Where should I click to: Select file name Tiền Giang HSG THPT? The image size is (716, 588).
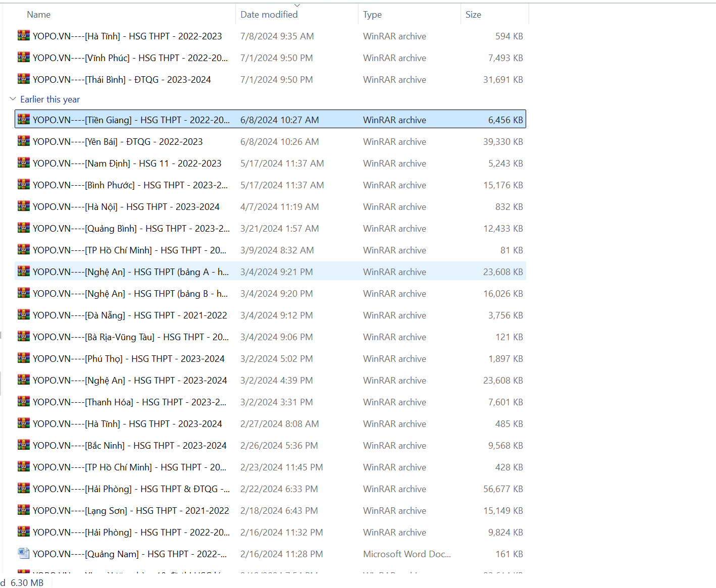tap(131, 120)
